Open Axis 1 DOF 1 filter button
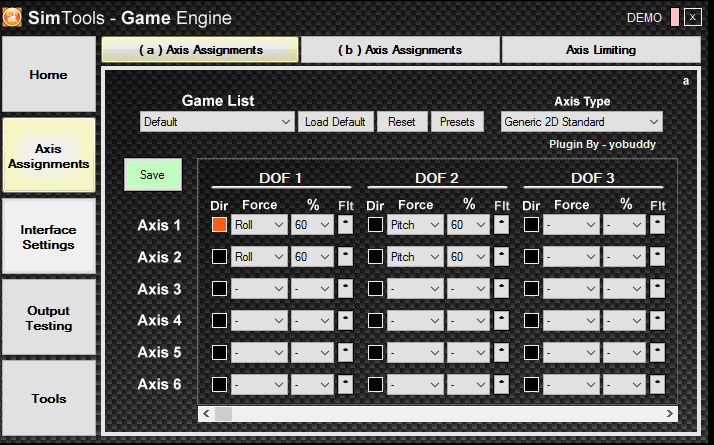The height and width of the screenshot is (445, 714). (x=346, y=225)
